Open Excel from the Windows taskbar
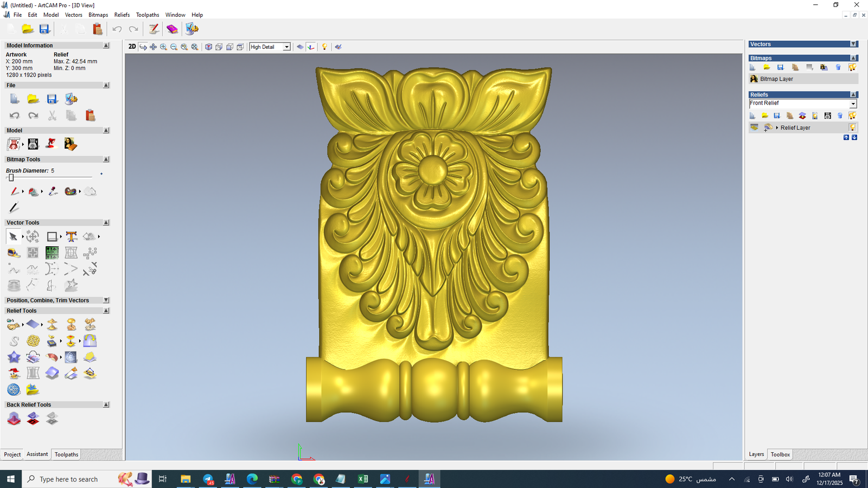 pyautogui.click(x=362, y=479)
